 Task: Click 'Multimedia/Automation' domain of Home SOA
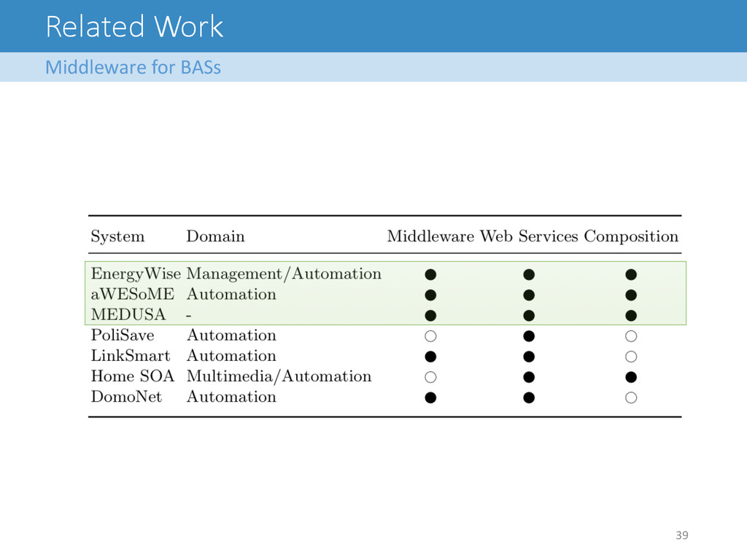279,376
